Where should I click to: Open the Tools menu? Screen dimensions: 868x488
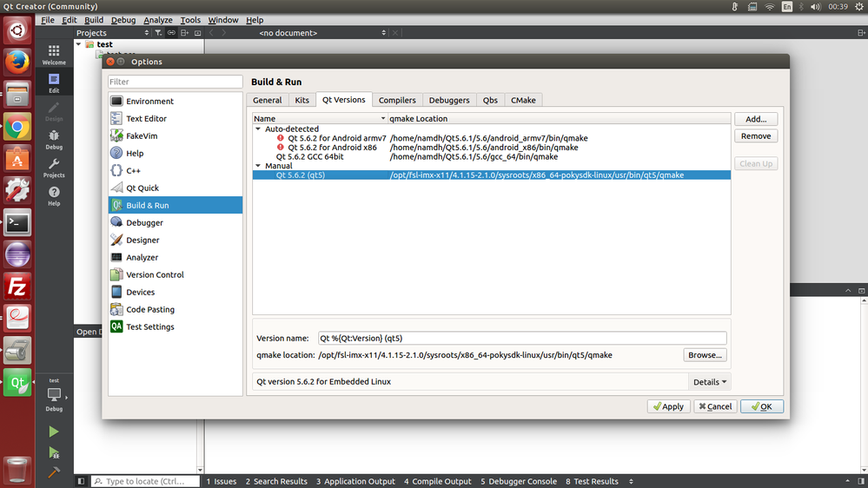190,20
